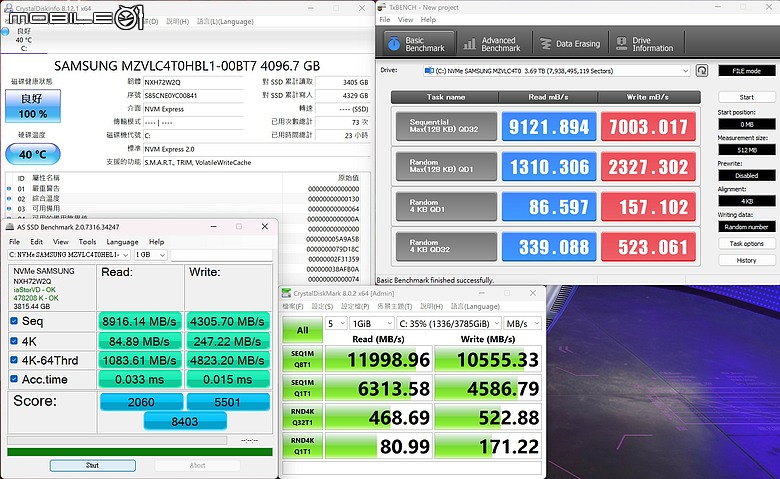The image size is (780, 479).
Task: Open the Language menu in CrystalDiskInfo
Action: point(225,21)
